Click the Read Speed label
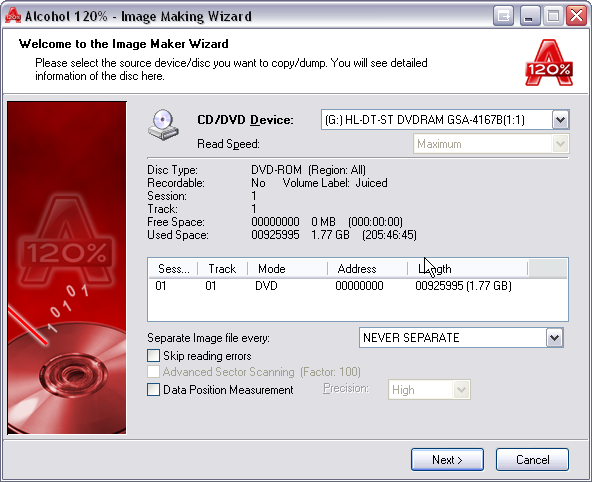Viewport: 592px width, 482px height. click(x=228, y=144)
